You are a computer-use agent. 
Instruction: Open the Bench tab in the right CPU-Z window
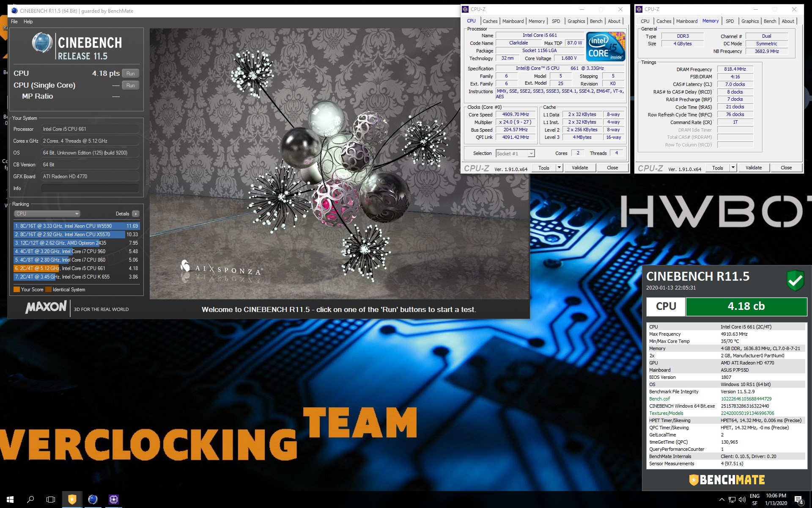[770, 21]
